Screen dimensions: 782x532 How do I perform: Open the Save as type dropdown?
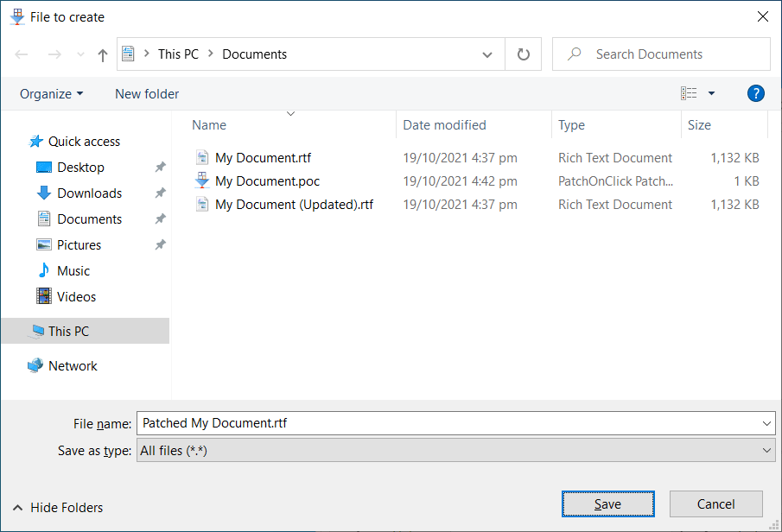[x=456, y=451]
